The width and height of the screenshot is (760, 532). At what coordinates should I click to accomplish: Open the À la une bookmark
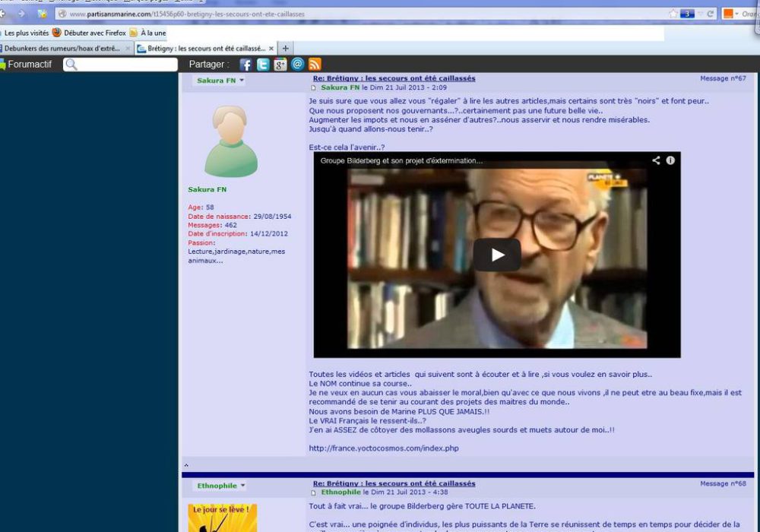[x=148, y=33]
